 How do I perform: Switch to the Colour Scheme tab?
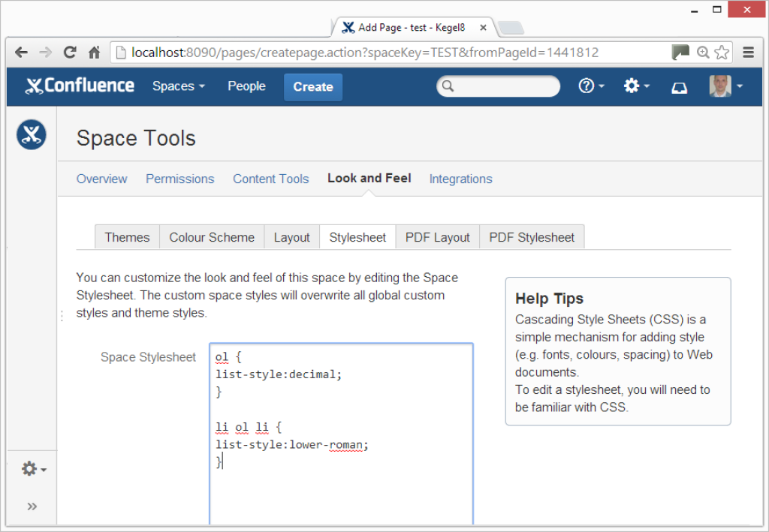212,237
